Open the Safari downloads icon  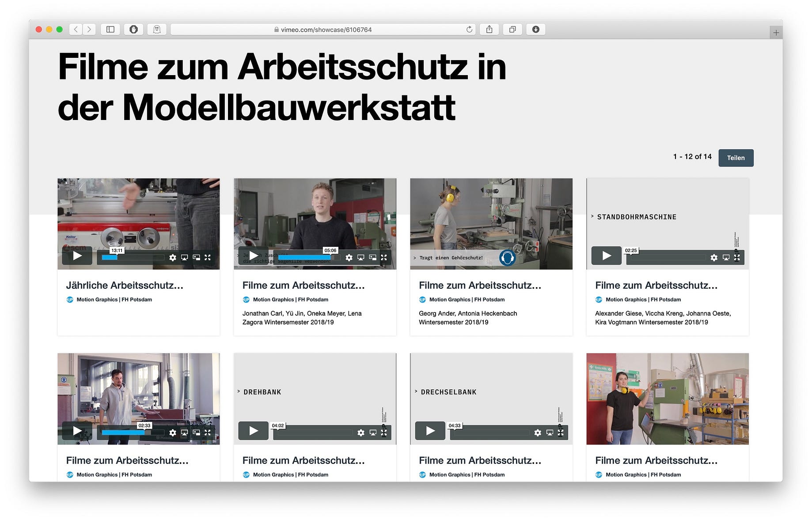pos(536,30)
